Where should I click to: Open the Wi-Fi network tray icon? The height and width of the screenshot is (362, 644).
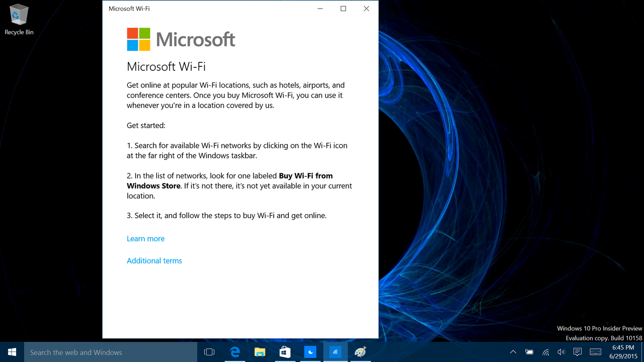tap(545, 352)
